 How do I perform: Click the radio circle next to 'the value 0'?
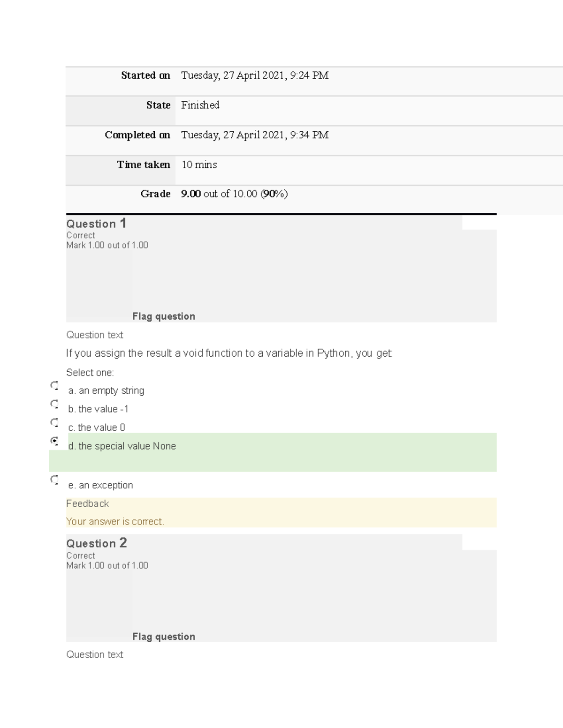pyautogui.click(x=53, y=423)
